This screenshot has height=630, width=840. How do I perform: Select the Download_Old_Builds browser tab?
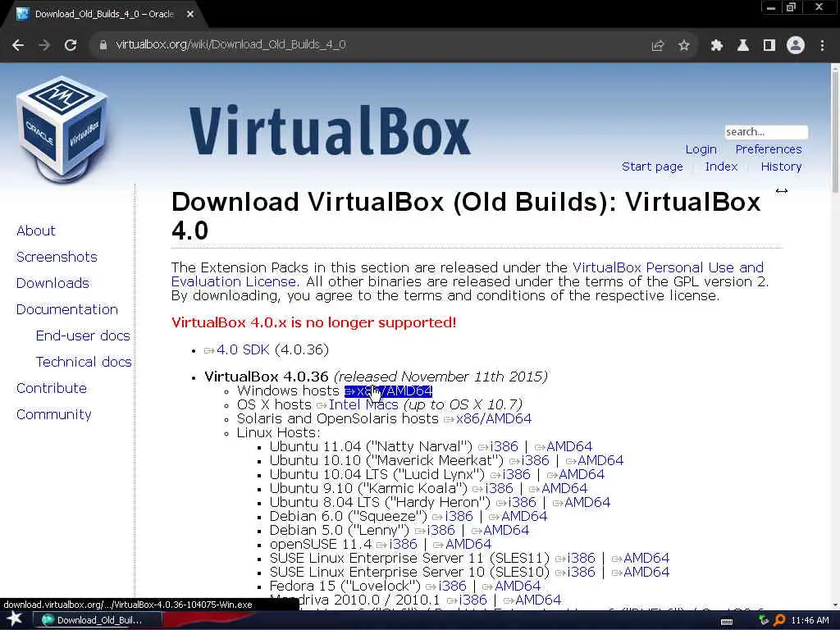104,15
